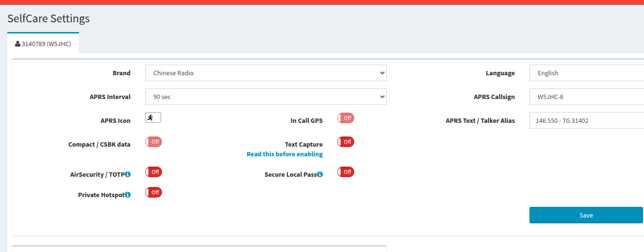Viewport: 644px width, 252px height.
Task: Click the APRS Callsign field W5JHC-8
Action: pos(586,97)
